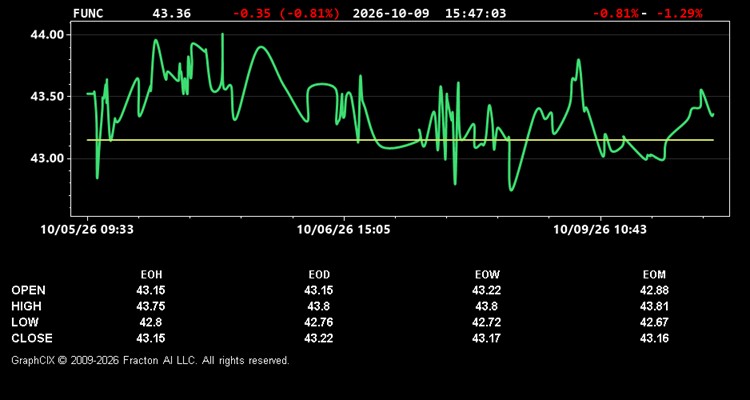This screenshot has width=750, height=400.
Task: Click the yellow horizontal reference line
Action: coord(400,140)
